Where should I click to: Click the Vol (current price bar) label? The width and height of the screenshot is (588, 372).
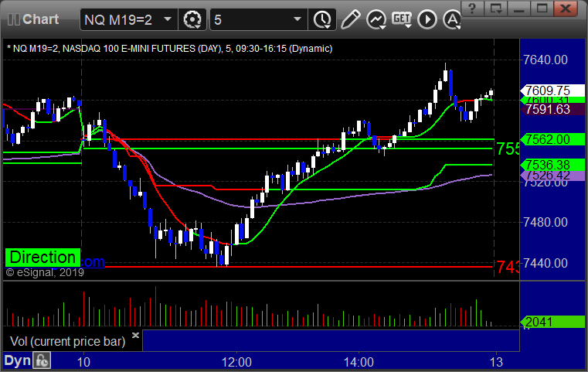coord(67,341)
